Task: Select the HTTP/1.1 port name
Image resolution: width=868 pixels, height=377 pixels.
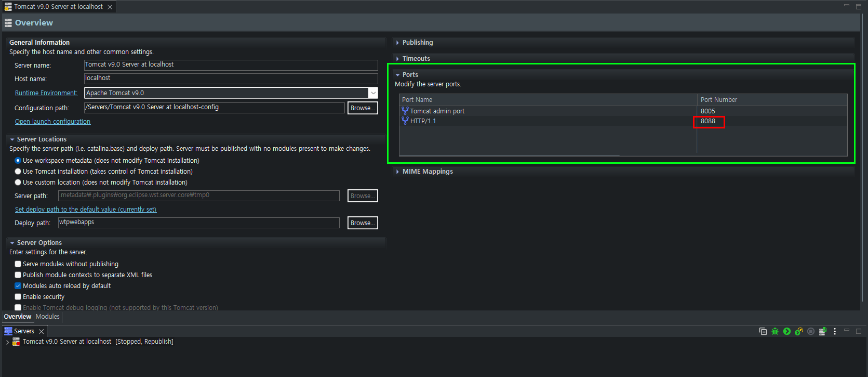Action: pos(423,121)
